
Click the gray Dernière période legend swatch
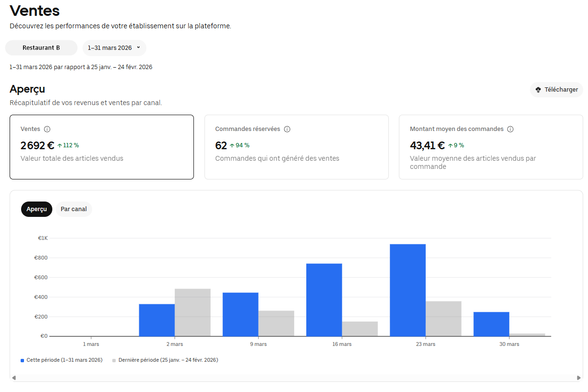click(114, 360)
